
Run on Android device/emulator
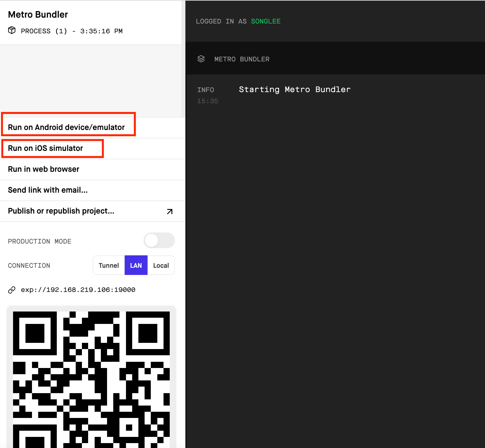click(93, 127)
